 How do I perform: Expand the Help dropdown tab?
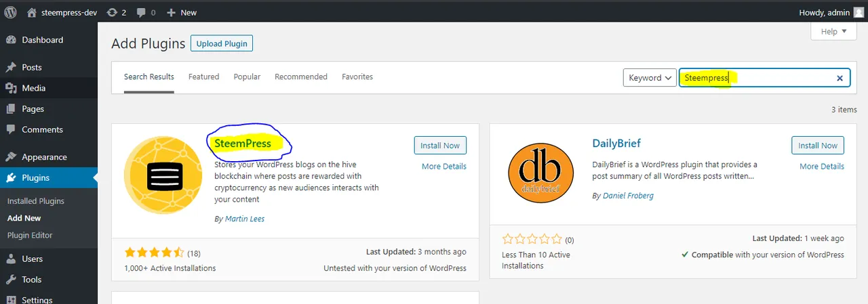[x=833, y=31]
